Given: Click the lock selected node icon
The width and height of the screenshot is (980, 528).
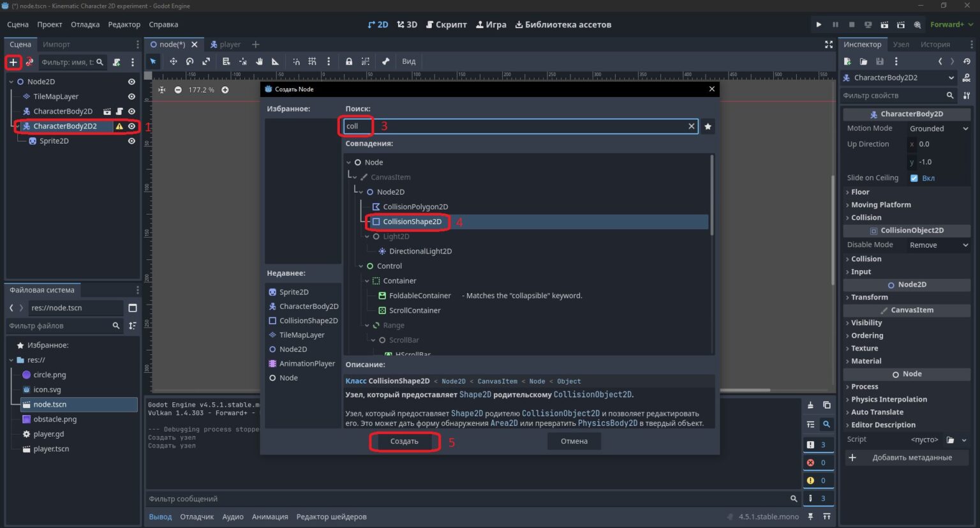Looking at the screenshot, I should (349, 61).
